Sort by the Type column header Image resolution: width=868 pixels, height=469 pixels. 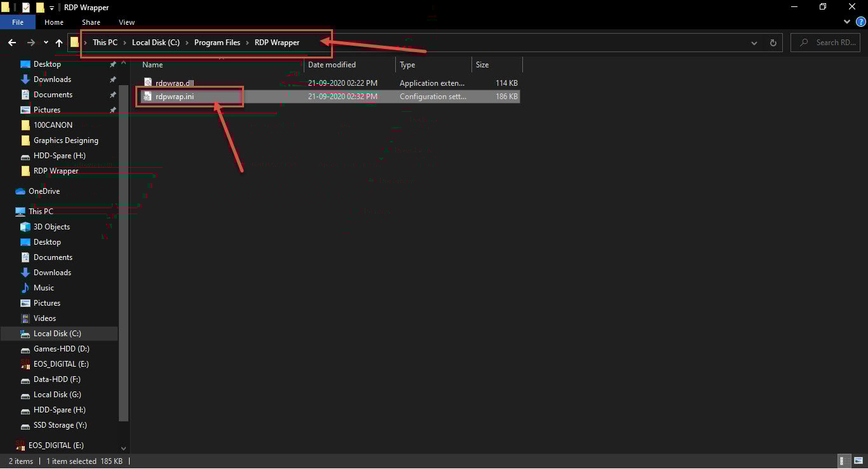coord(434,65)
